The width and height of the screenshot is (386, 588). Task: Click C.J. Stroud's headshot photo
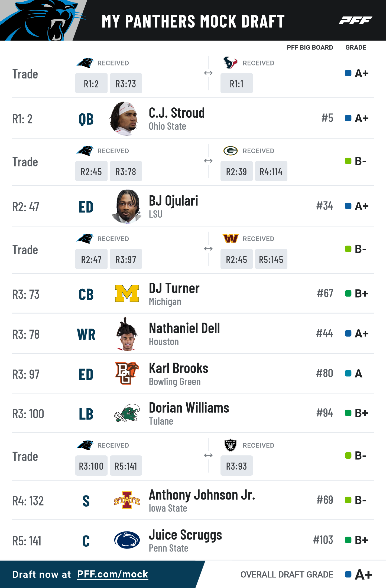(125, 119)
